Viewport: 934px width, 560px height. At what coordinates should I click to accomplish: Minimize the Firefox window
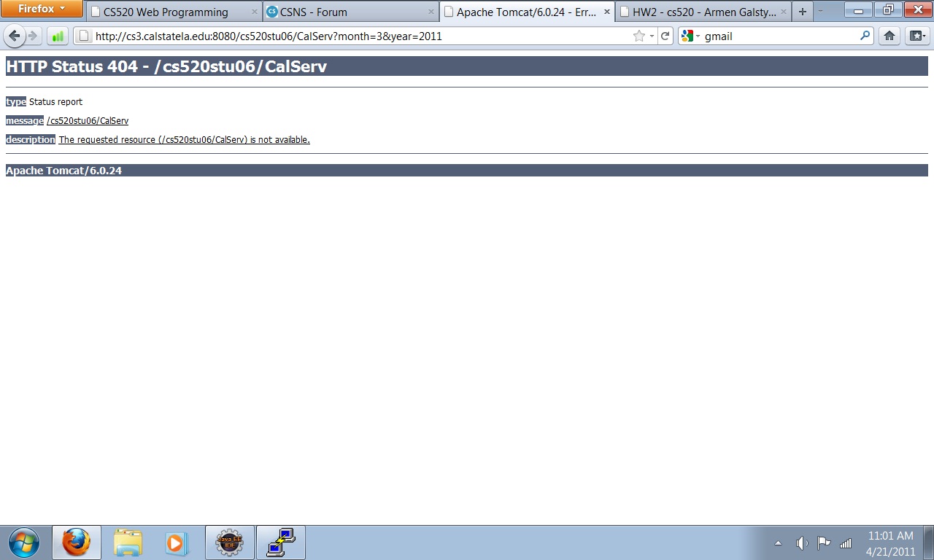[858, 9]
